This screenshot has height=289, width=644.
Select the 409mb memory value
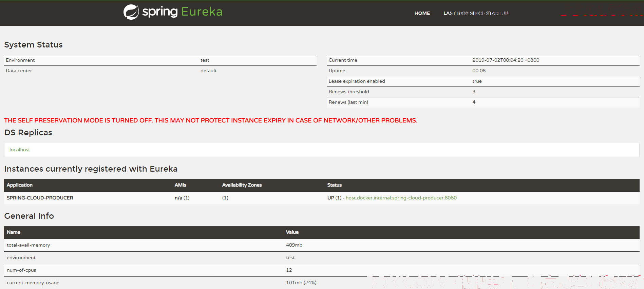294,245
